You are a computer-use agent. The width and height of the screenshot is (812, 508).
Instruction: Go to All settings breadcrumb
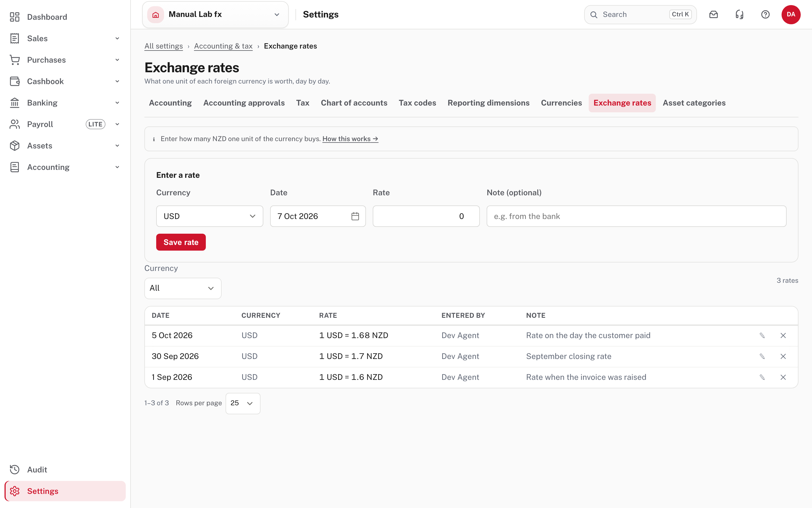[x=164, y=46]
